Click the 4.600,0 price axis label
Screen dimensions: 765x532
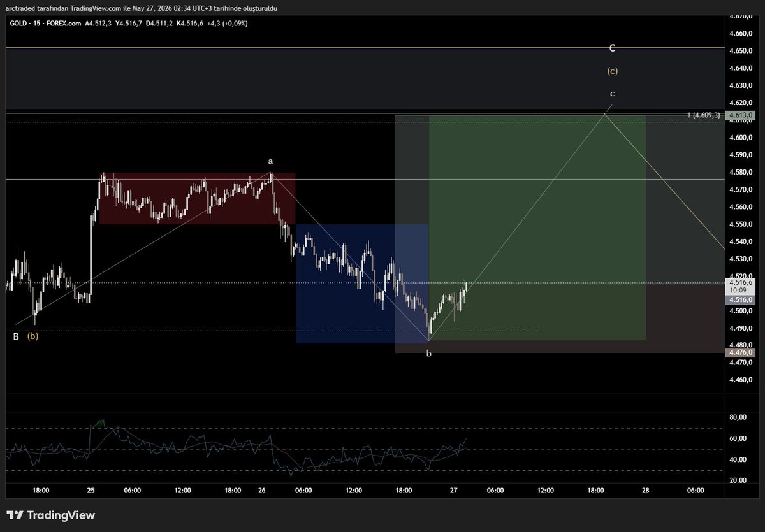(x=741, y=138)
